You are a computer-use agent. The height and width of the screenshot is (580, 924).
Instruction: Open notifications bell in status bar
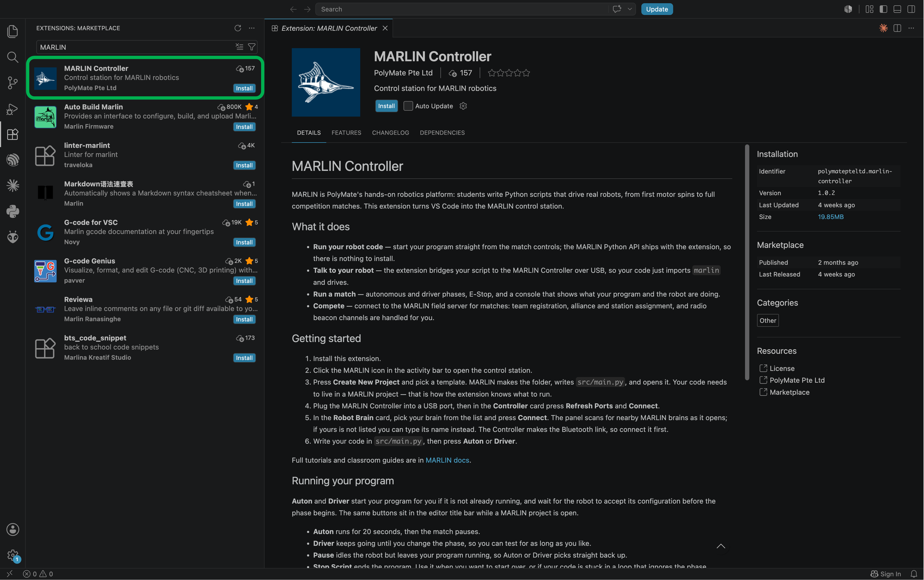(914, 574)
